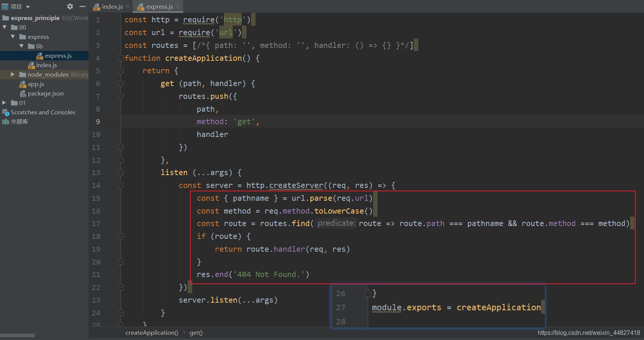Click line number 9 in gutter

pos(98,122)
